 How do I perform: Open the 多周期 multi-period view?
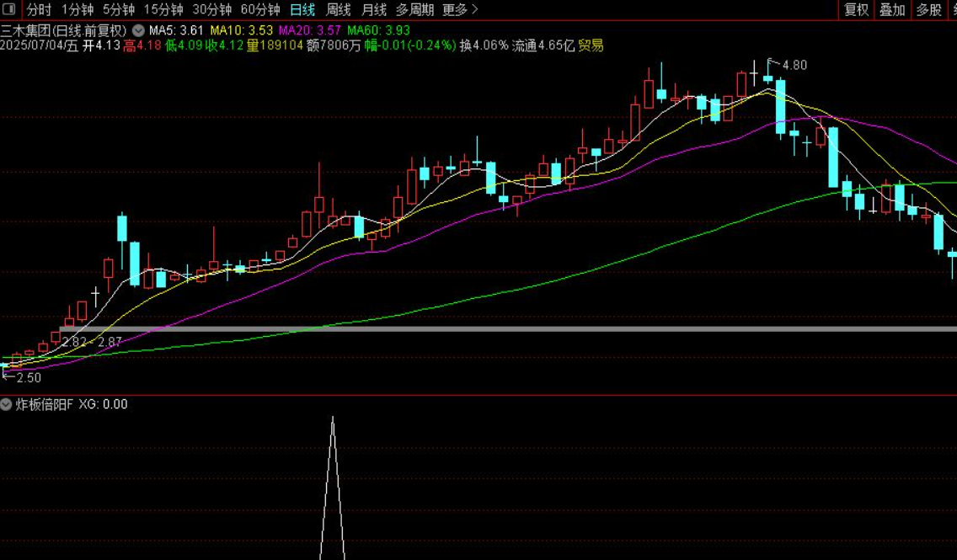click(415, 10)
